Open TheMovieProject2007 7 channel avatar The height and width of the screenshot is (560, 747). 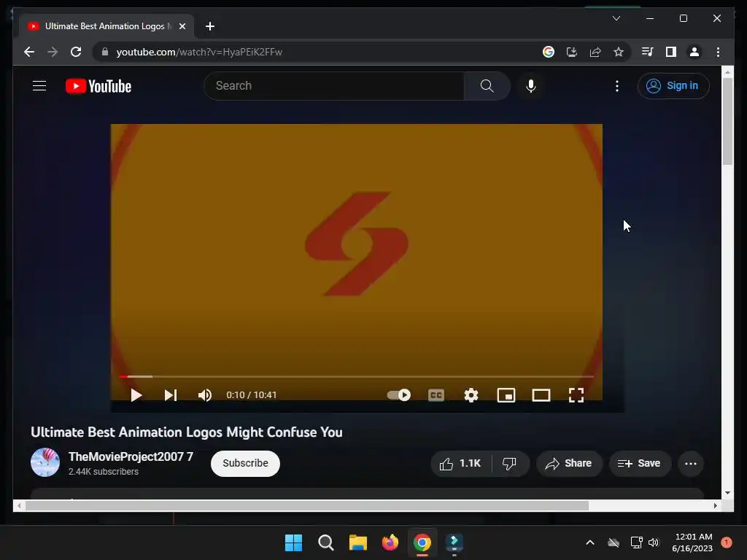(45, 462)
